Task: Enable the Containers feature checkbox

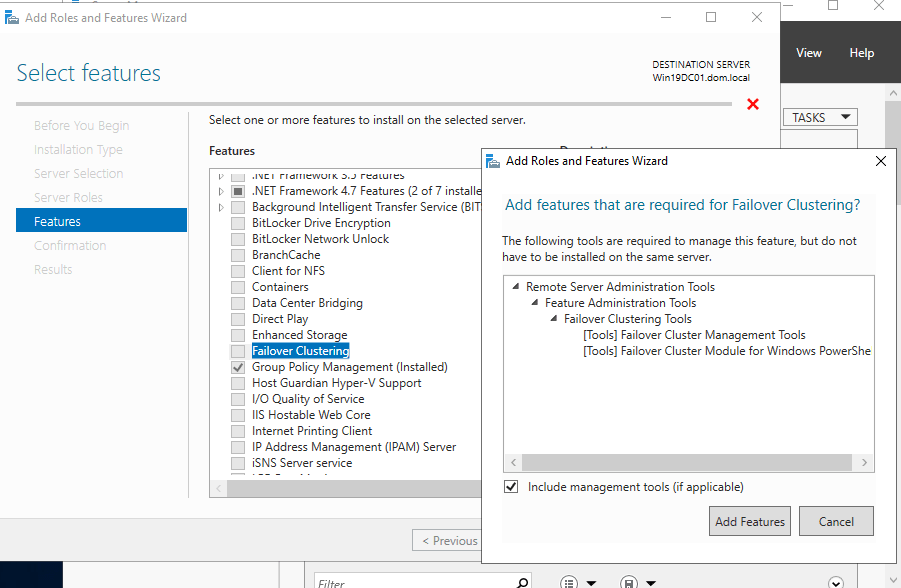Action: pyautogui.click(x=238, y=287)
